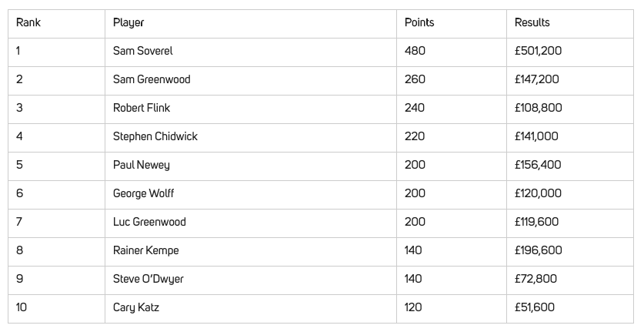Viewport: 644px width, 332px height.
Task: Click the Rank column header
Action: pyautogui.click(x=28, y=22)
